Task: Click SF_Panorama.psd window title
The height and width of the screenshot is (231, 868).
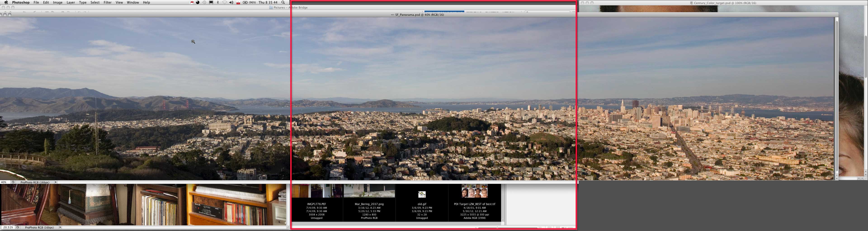Action: point(419,15)
